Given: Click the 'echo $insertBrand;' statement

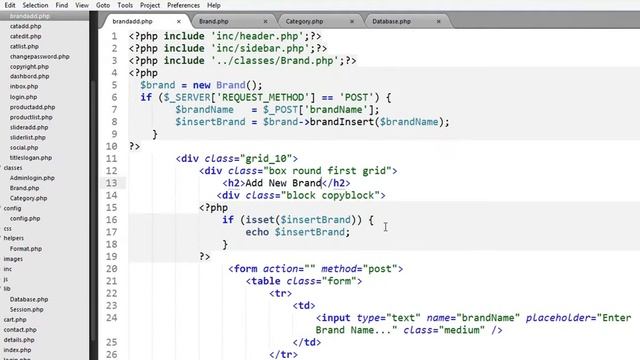Looking at the screenshot, I should [298, 232].
